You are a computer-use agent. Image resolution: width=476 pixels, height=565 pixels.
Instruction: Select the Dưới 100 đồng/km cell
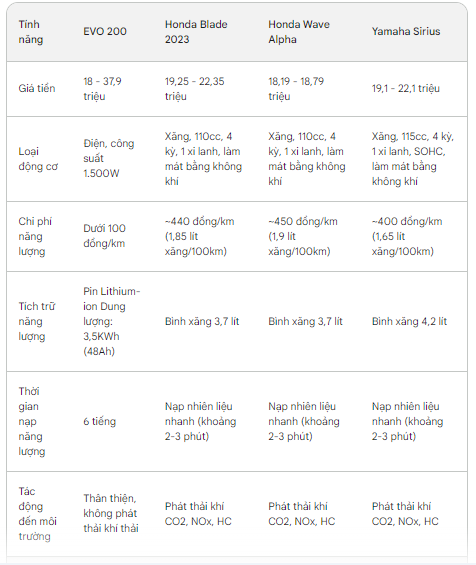(104, 236)
